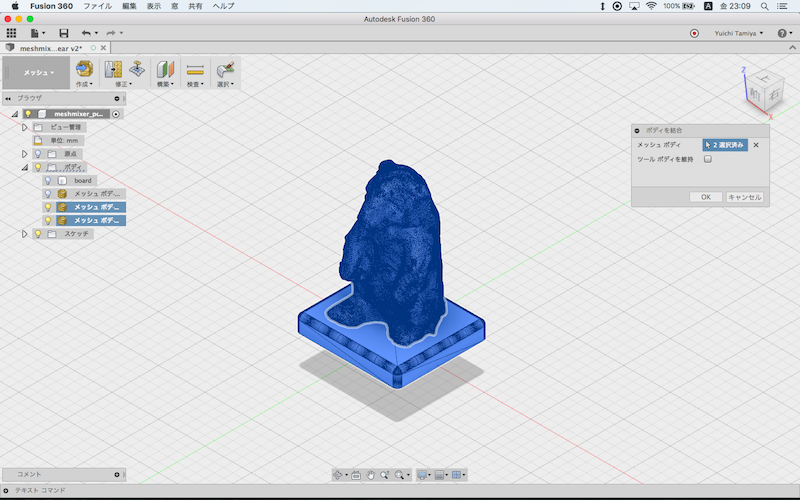The image size is (800, 500).
Task: Close the meshmix...ear v2 document tab
Action: coord(104,48)
